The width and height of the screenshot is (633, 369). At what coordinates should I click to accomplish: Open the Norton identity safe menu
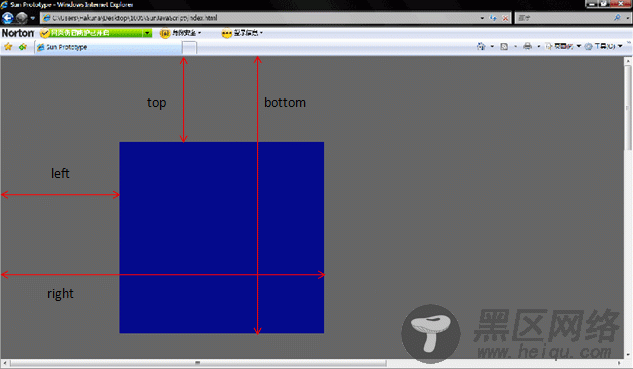point(180,33)
